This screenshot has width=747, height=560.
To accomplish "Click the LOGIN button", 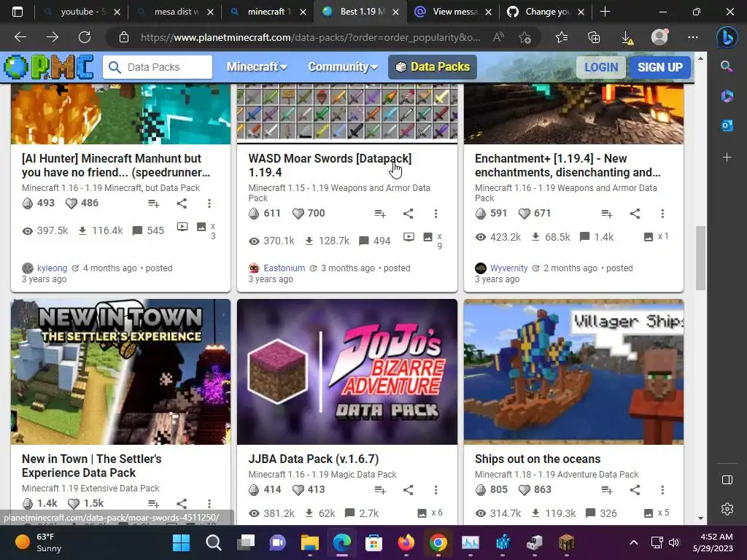I will coord(601,67).
